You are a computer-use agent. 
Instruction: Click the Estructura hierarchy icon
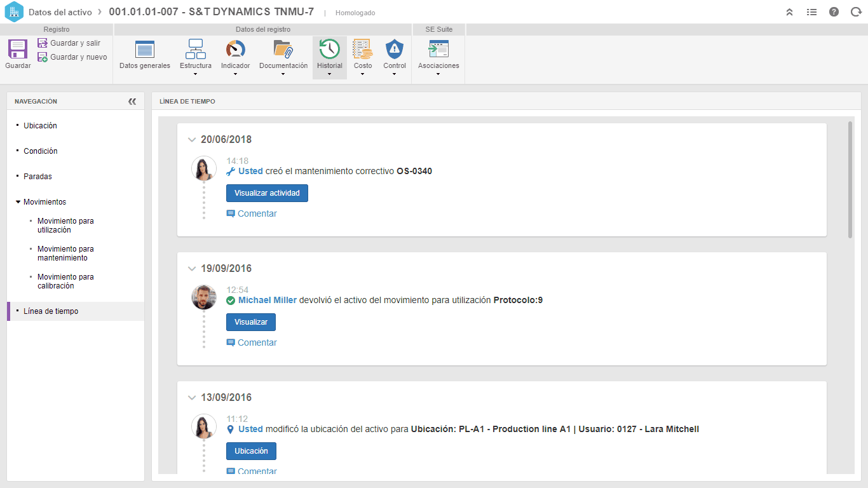(x=195, y=49)
